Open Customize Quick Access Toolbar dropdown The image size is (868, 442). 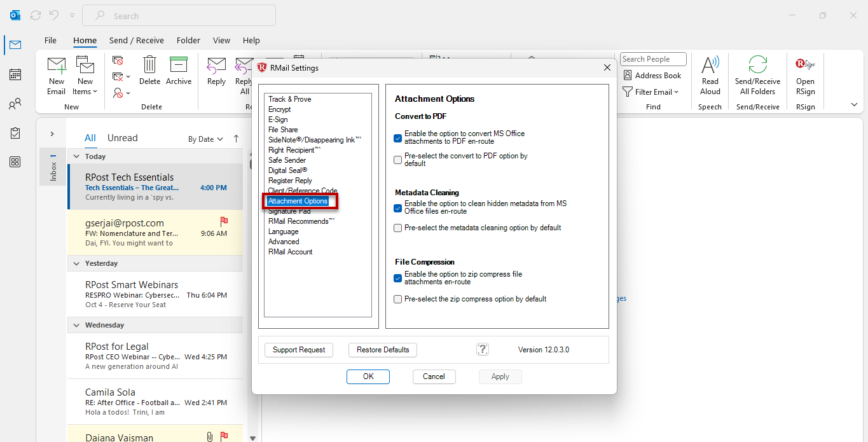tap(72, 15)
